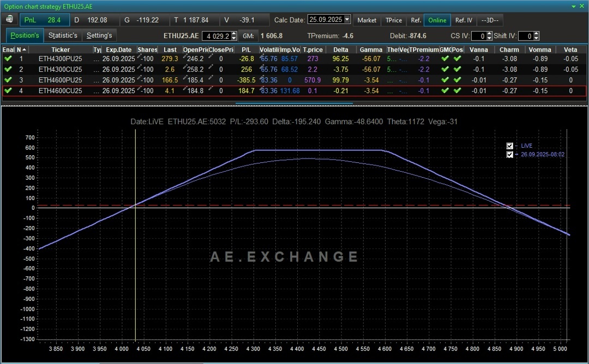Image resolution: width=589 pixels, height=364 pixels.
Task: Select the ETH4300CU25 ticker cell
Action: click(x=60, y=69)
